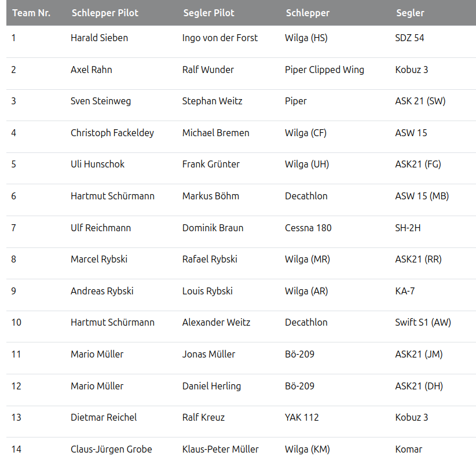This screenshot has height=463, width=476.
Task: Click the Piper Clipped Wing cell
Action: tap(324, 70)
